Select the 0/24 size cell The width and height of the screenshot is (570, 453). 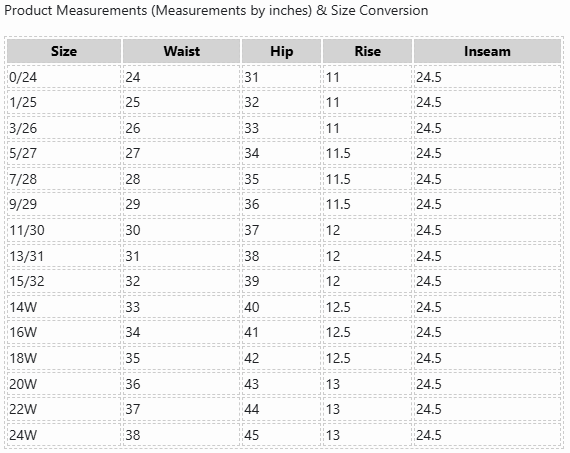(64, 77)
